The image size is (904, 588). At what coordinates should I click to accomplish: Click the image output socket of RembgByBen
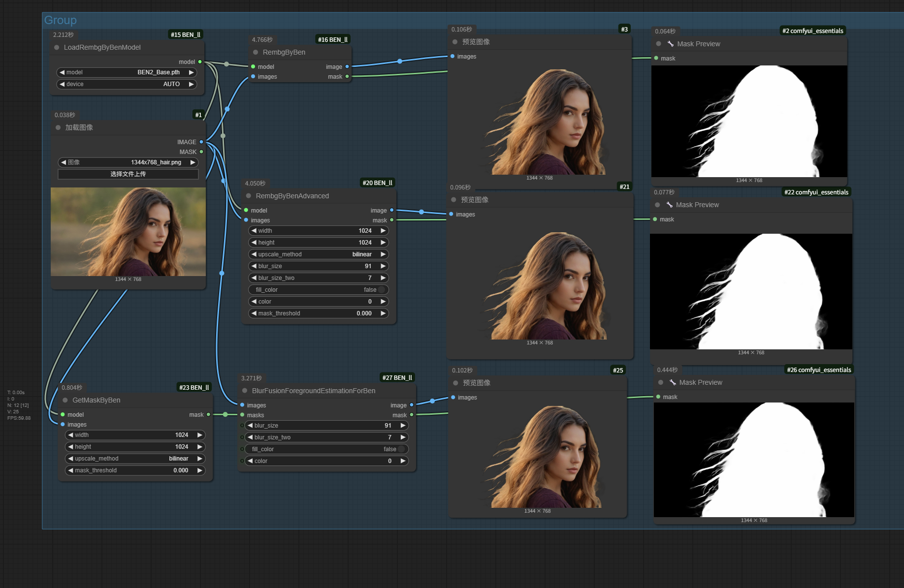[347, 67]
